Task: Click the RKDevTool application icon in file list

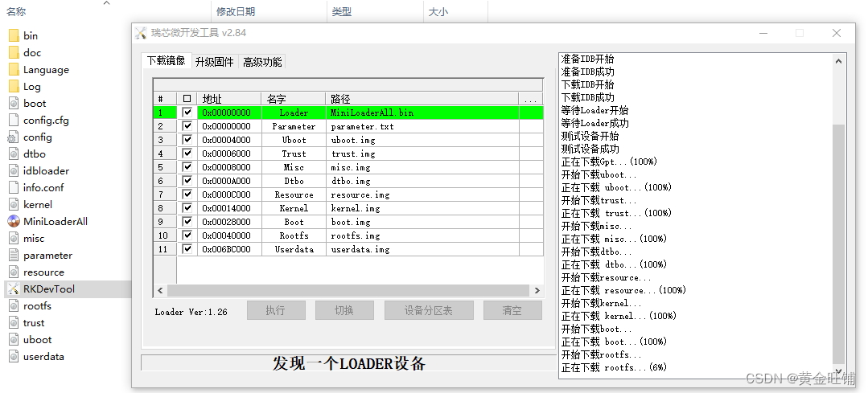Action: (13, 289)
